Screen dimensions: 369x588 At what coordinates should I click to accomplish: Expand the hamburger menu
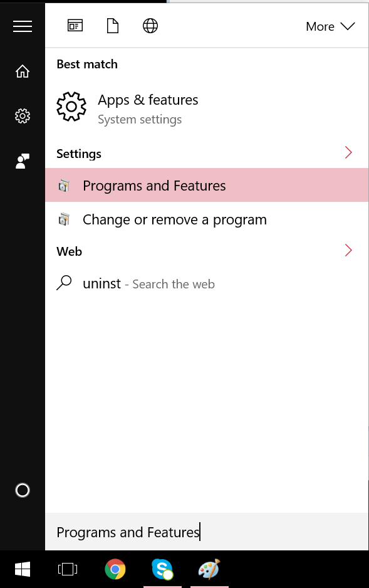click(x=23, y=26)
